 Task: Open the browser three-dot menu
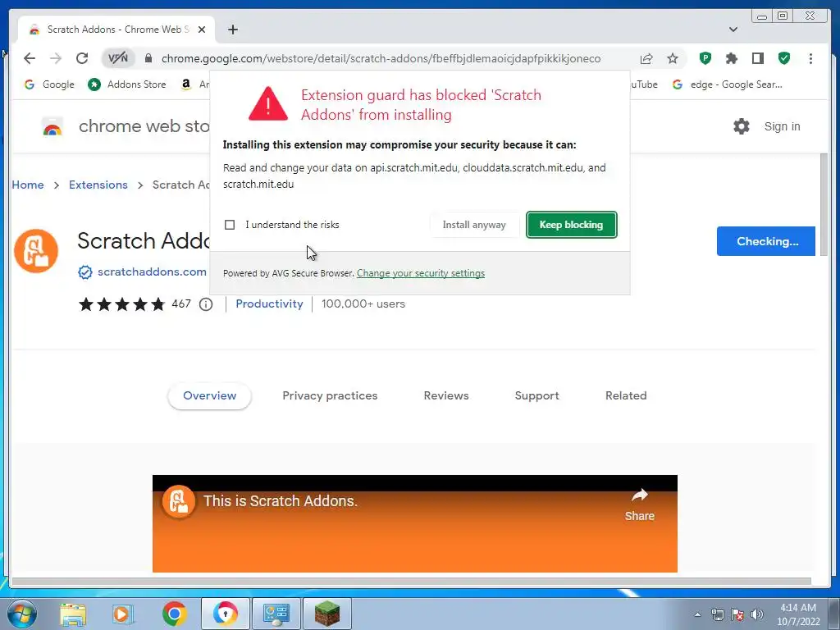click(810, 58)
